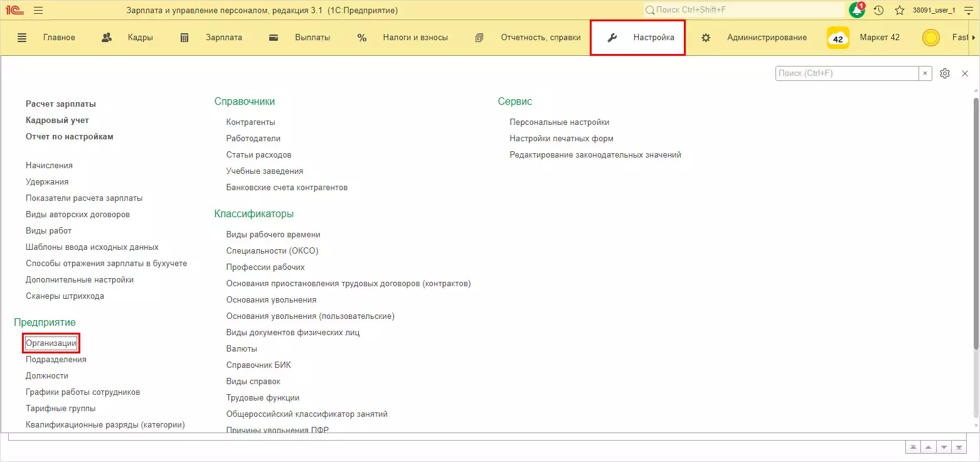Screen dimensions: 980x462
Task: Clear the menu search with x button
Action: [x=925, y=73]
